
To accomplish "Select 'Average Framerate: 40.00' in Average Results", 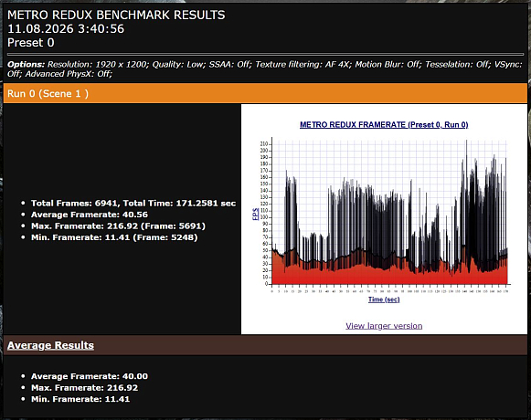I will pyautogui.click(x=90, y=376).
